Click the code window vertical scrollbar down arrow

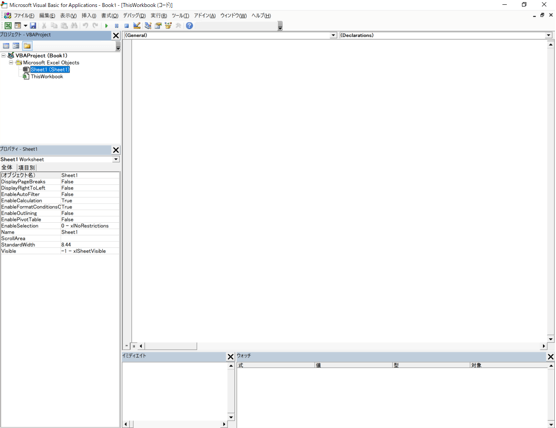click(x=550, y=339)
